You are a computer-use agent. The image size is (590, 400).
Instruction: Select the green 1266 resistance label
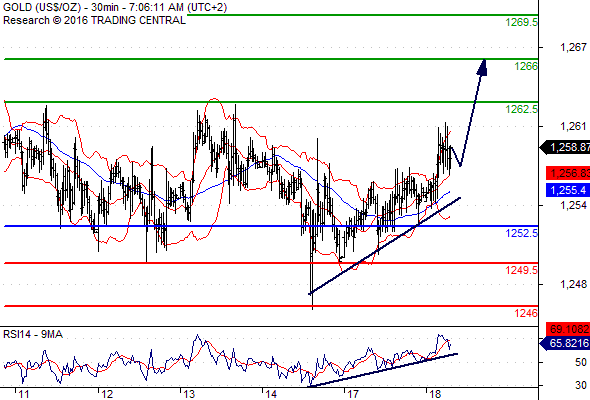click(x=526, y=66)
